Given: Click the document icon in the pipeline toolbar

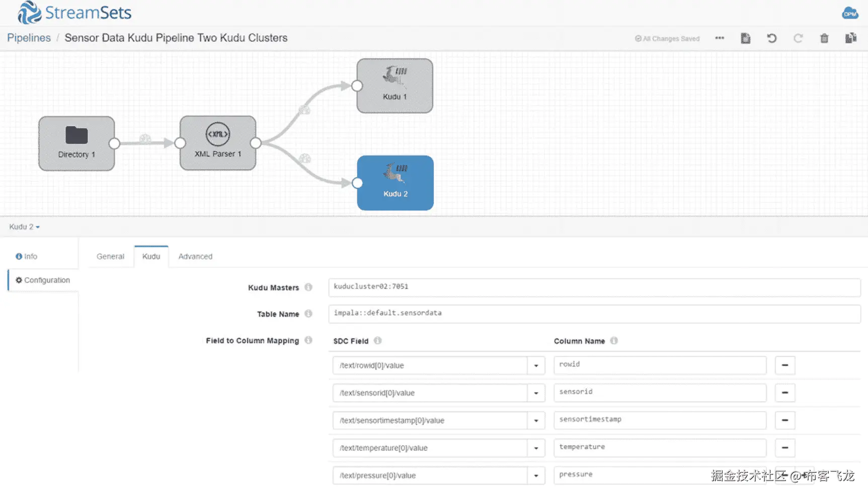Looking at the screenshot, I should (746, 38).
